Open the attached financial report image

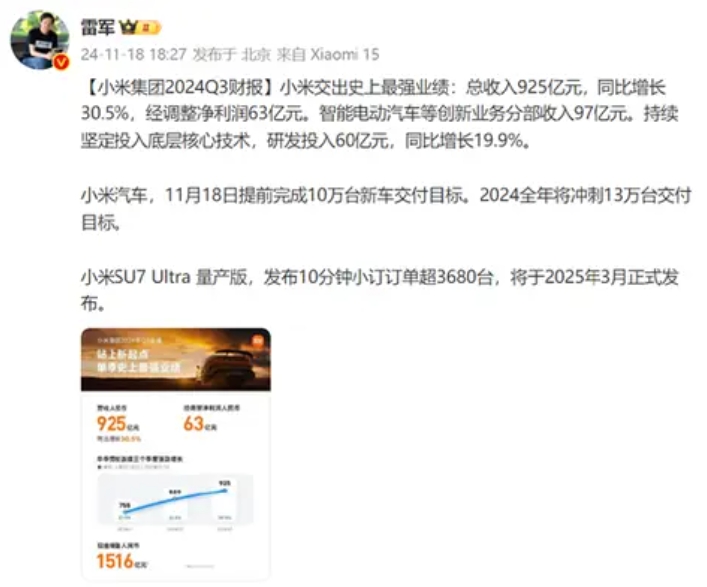click(x=176, y=454)
